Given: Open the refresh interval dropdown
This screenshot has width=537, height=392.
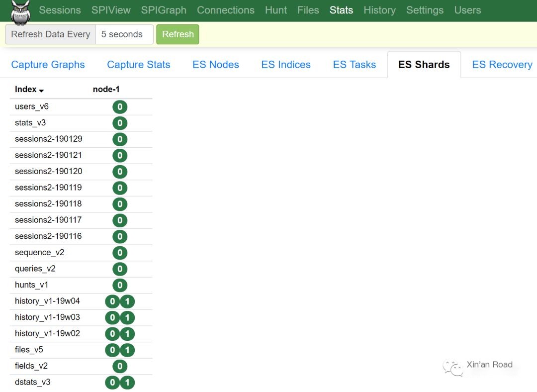Looking at the screenshot, I should coord(124,34).
